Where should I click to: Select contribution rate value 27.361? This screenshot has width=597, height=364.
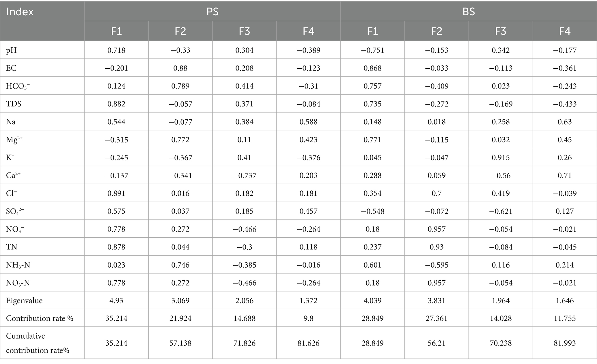pos(436,318)
